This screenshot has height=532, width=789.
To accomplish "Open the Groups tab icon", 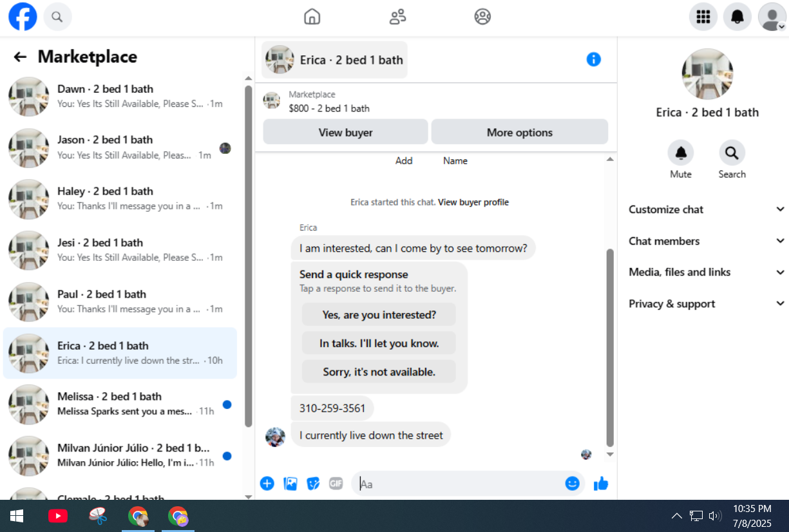I will (x=482, y=17).
